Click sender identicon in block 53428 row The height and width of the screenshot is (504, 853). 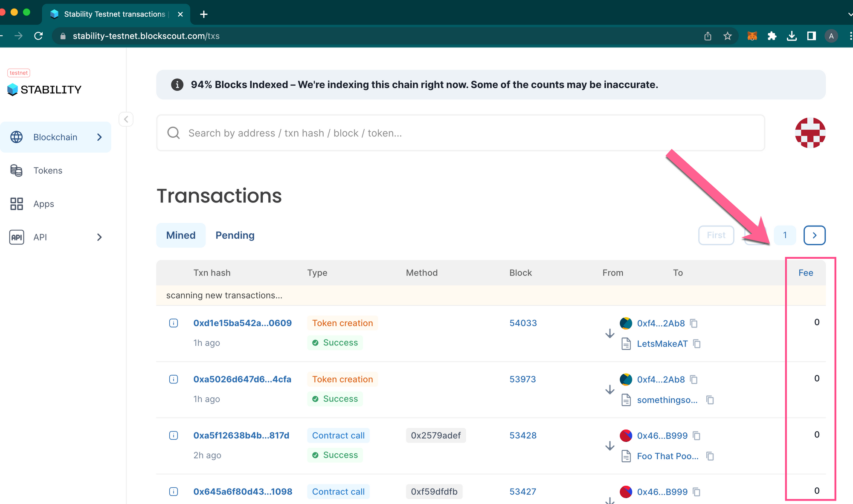(626, 435)
